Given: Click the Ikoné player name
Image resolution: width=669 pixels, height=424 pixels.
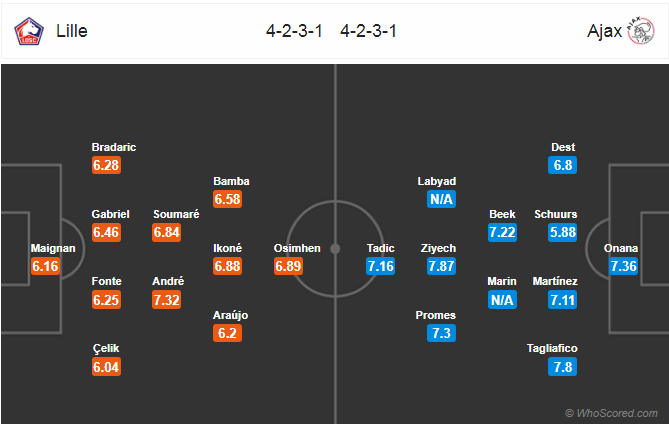Looking at the screenshot, I should pyautogui.click(x=227, y=248).
